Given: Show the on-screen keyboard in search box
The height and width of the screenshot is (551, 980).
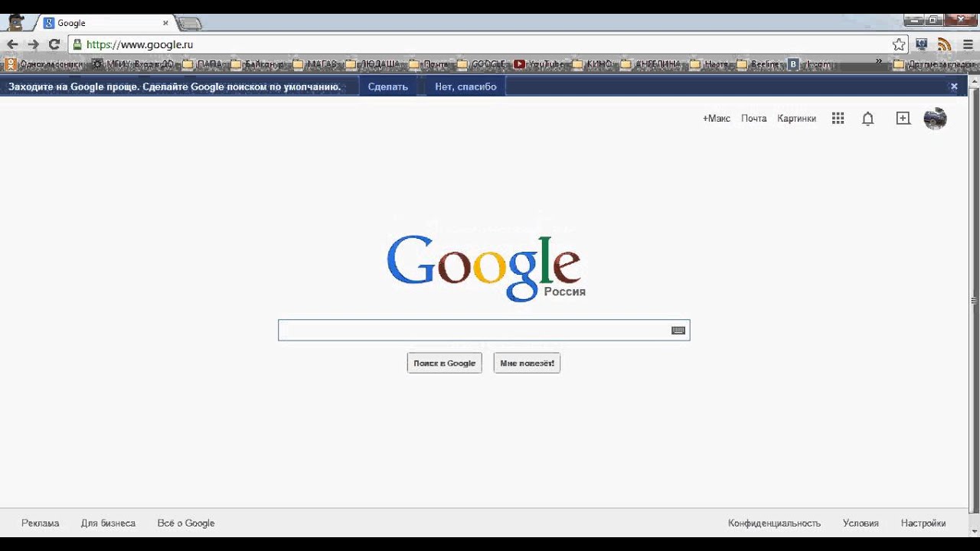Looking at the screenshot, I should point(678,331).
